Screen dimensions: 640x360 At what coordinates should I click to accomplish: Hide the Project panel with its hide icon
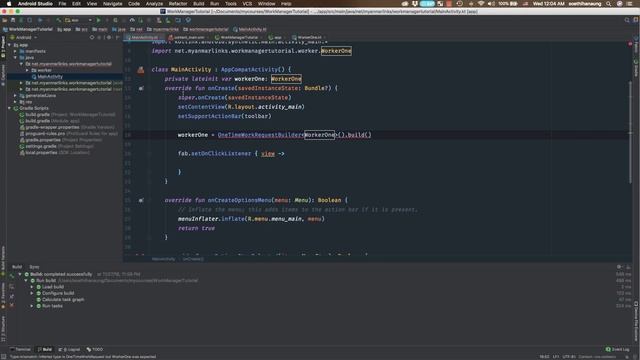click(x=118, y=38)
